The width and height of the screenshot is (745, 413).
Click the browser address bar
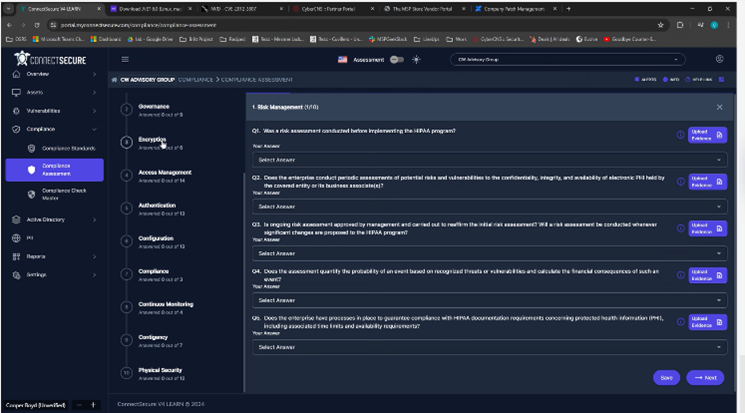(356, 25)
